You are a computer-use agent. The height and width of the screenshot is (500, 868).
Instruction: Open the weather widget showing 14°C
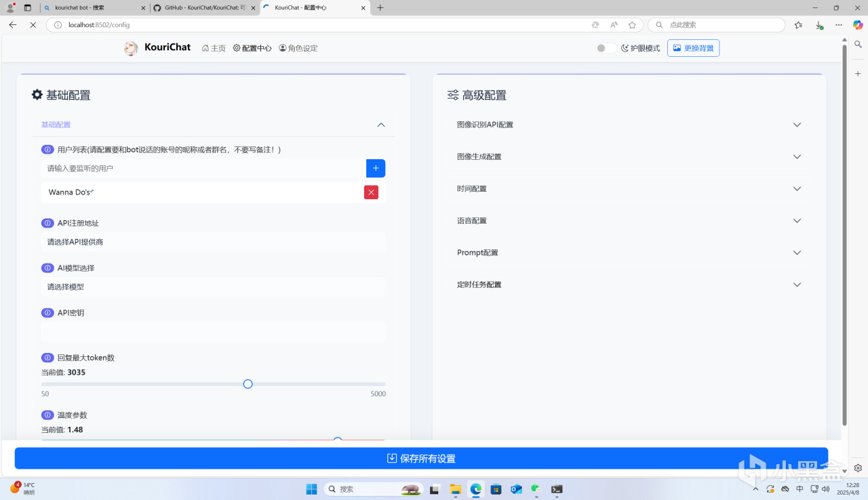(x=22, y=488)
